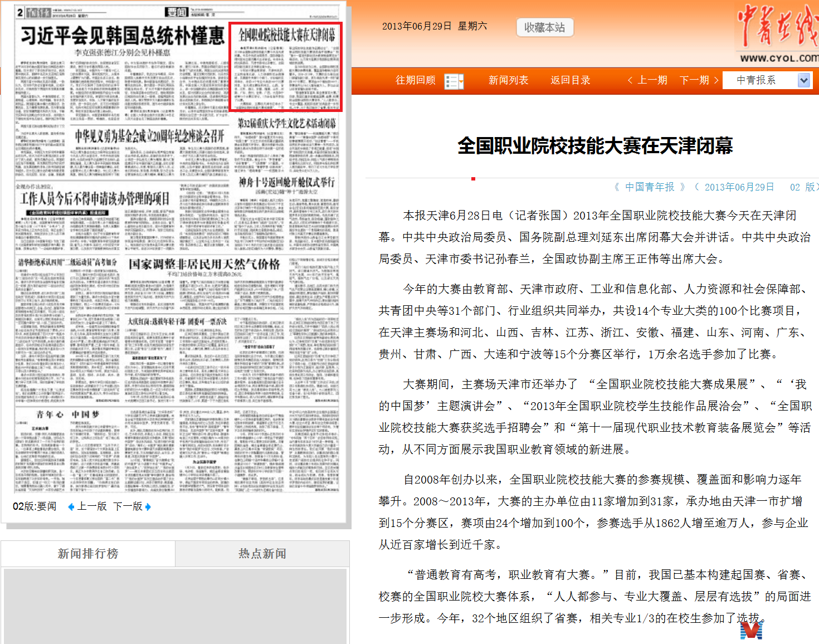The image size is (819, 644).
Task: Click the 02版:要闻 page label
Action: click(x=35, y=506)
